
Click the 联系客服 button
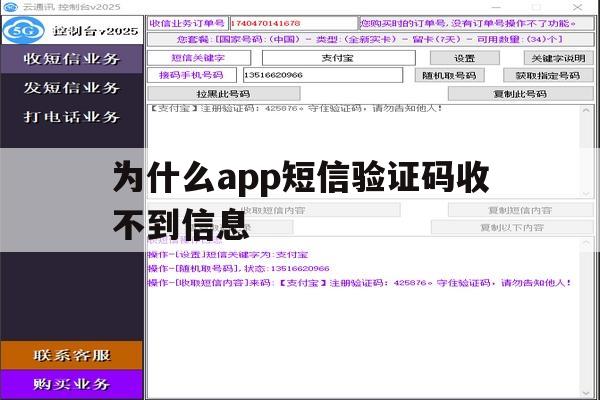(x=72, y=355)
